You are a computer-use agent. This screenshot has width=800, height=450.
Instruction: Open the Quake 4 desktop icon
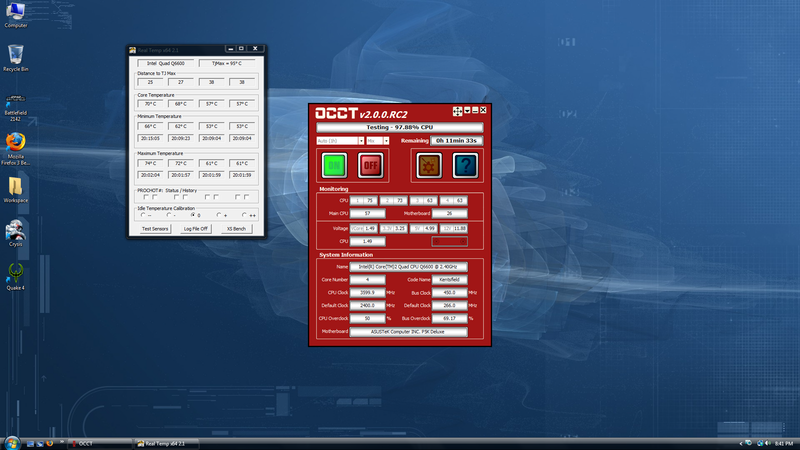click(x=15, y=272)
